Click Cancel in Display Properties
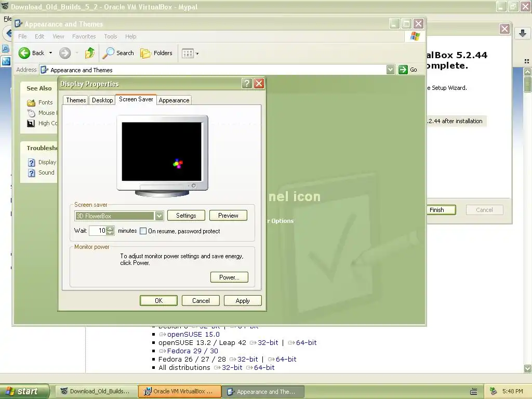The image size is (532, 399). coord(201,301)
